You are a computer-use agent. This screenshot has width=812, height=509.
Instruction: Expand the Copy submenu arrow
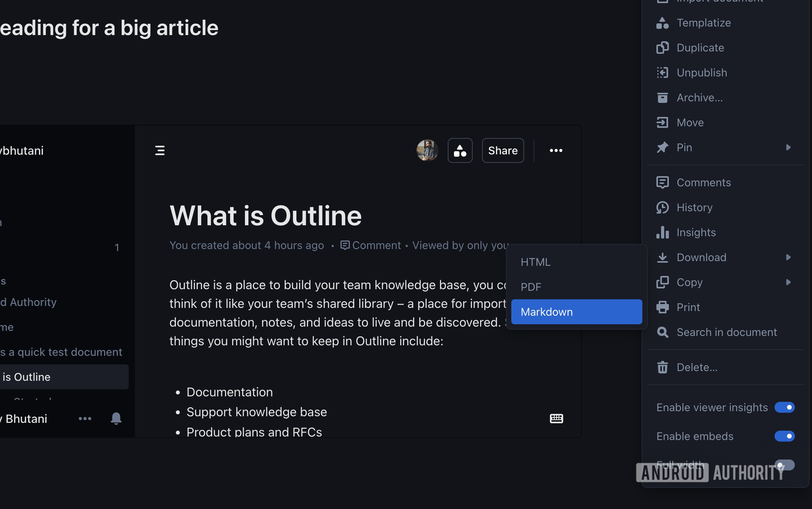(x=788, y=282)
